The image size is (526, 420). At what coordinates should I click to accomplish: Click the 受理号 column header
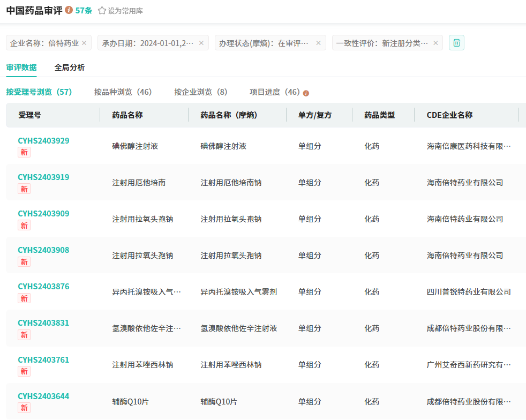click(29, 115)
